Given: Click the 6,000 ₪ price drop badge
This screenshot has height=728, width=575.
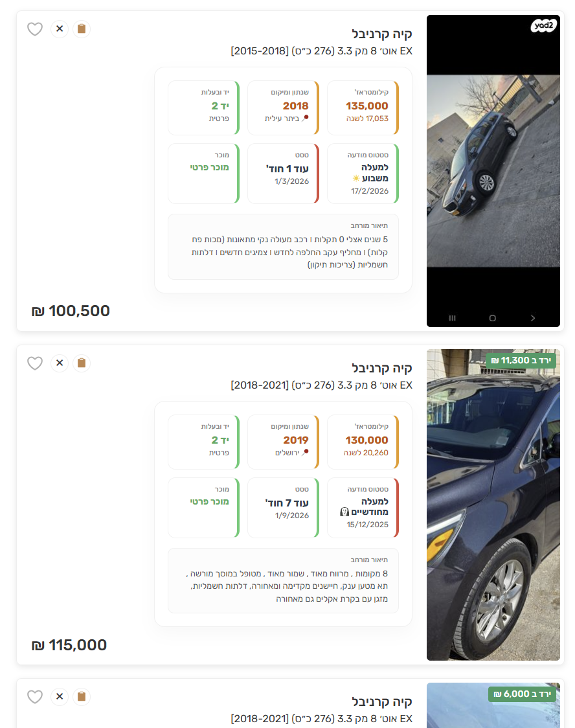Looking at the screenshot, I should (523, 694).
